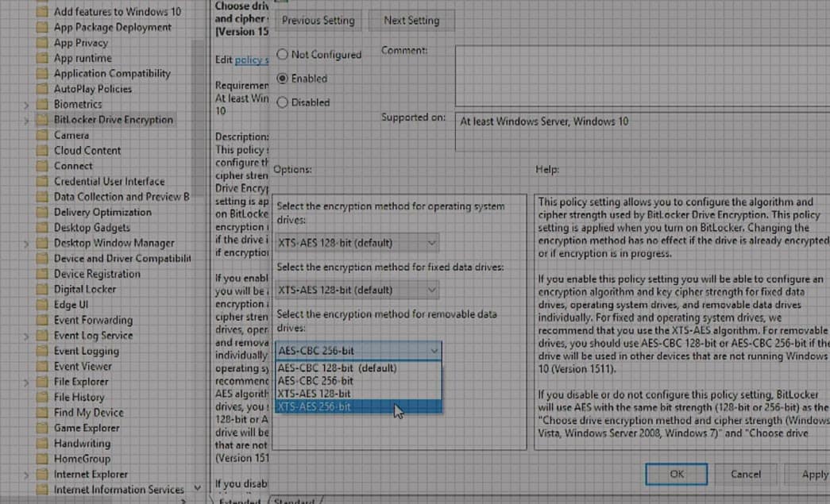Click the AutoPlay Policies folder icon
The height and width of the screenshot is (504, 830).
(42, 88)
